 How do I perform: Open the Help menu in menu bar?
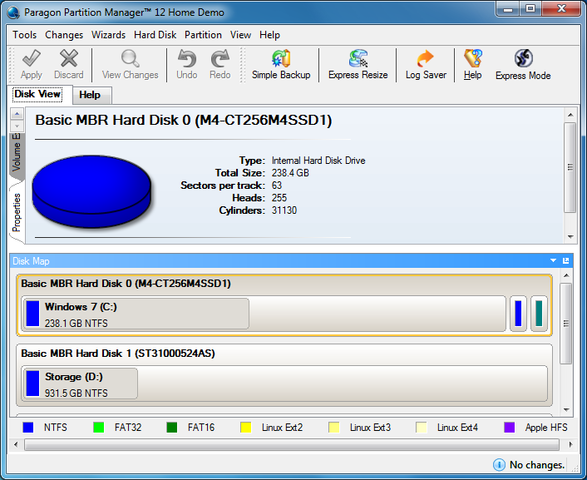click(x=270, y=35)
